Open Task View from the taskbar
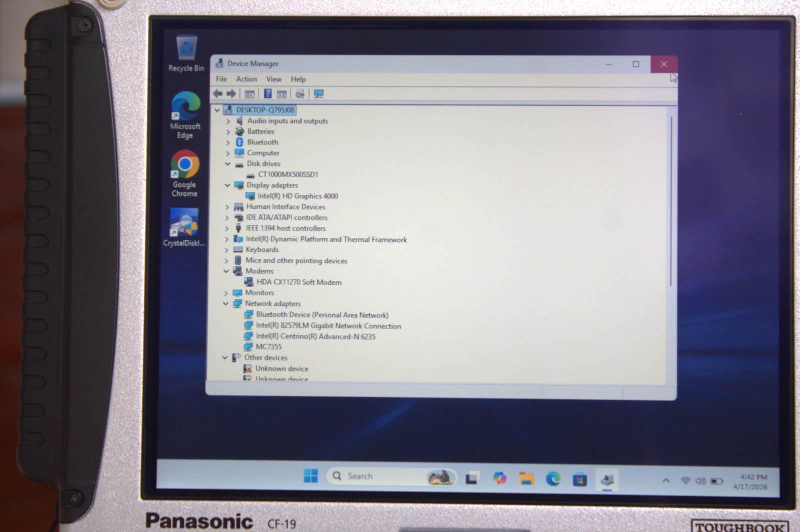This screenshot has height=532, width=800. pos(471,479)
